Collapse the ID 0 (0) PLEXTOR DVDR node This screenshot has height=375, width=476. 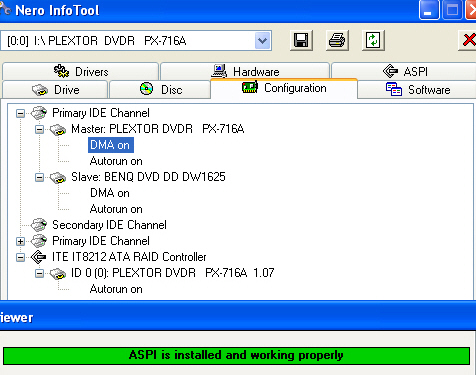coord(39,273)
